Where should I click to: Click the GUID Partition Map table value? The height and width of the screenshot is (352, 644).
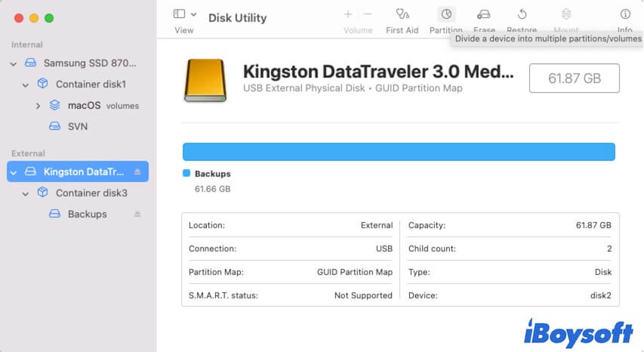355,273
